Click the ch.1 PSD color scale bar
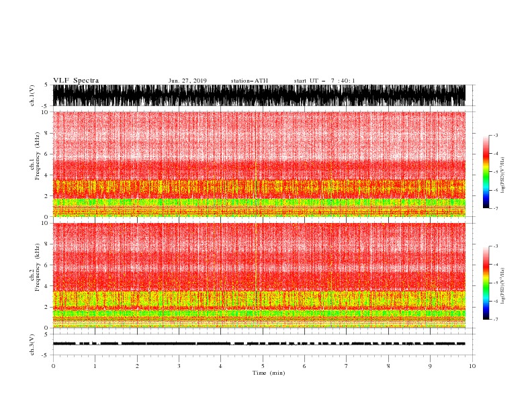 tap(486, 172)
